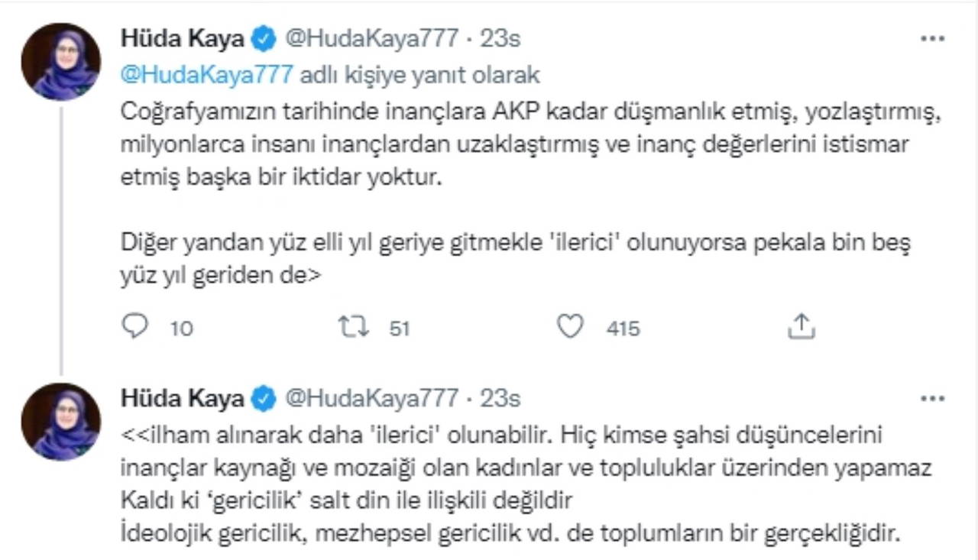Open the @HudaKaya777 handle in second tweet header
Viewport: 978px width, 560px height.
pyautogui.click(x=371, y=398)
